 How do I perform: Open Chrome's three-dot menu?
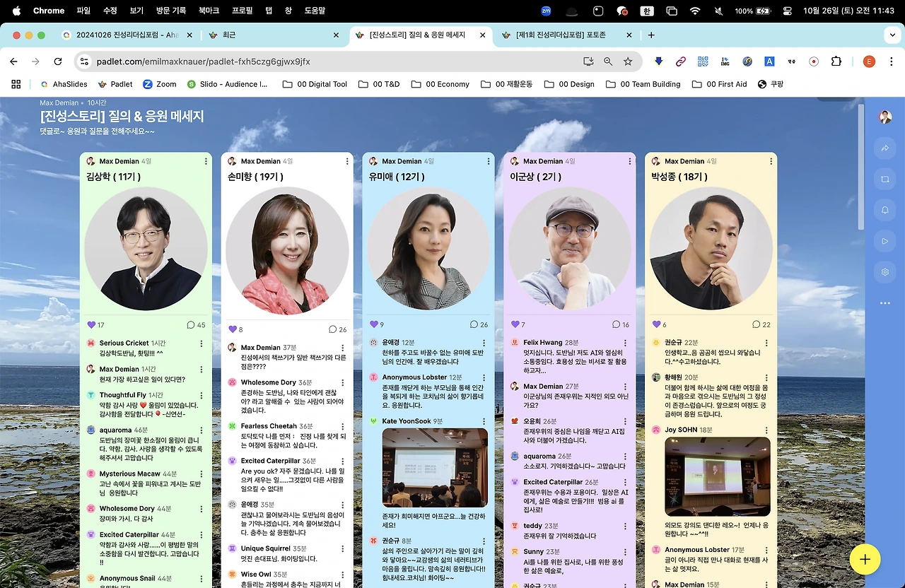tap(891, 61)
